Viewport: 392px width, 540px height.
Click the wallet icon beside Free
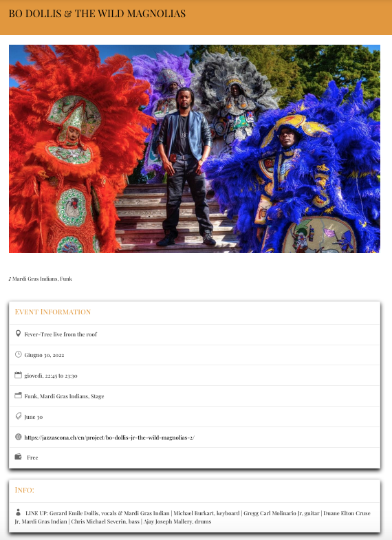(x=19, y=457)
